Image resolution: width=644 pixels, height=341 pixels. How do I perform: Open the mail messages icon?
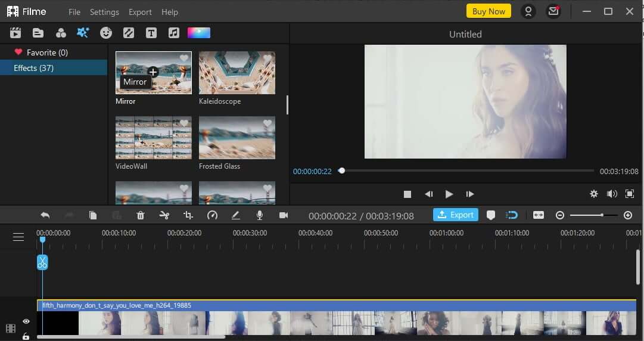[553, 11]
